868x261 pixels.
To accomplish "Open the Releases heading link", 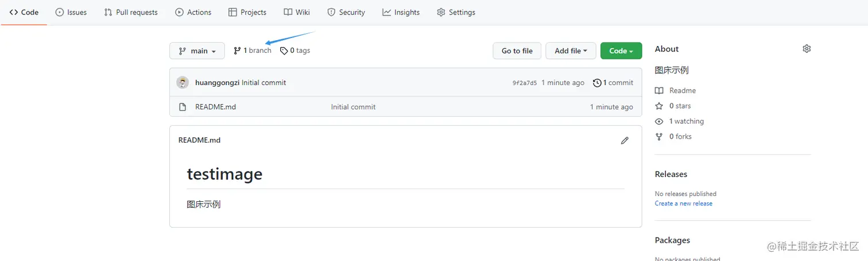I will [671, 174].
